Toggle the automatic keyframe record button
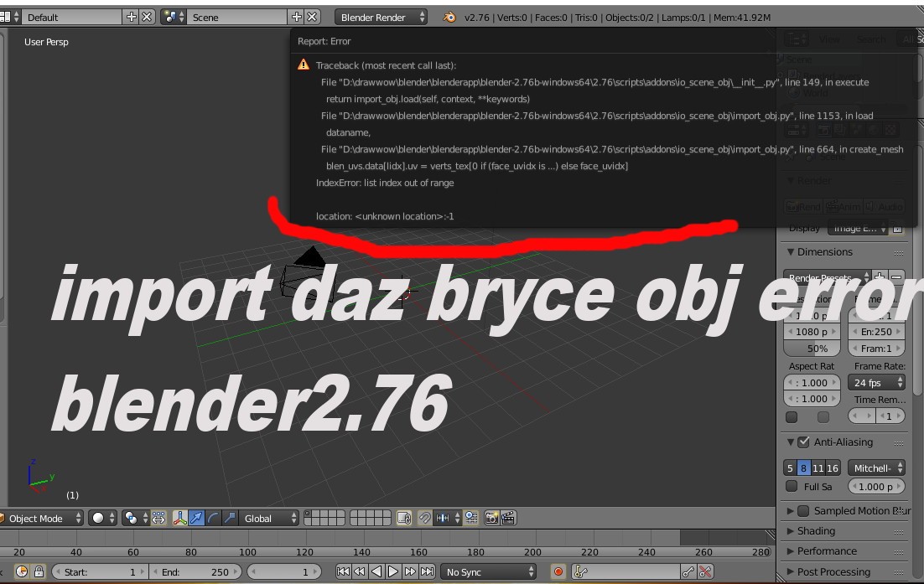 (558, 571)
